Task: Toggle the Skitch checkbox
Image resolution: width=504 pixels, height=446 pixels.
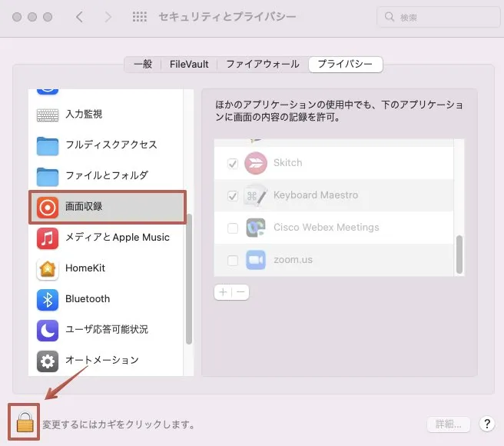Action: click(233, 163)
